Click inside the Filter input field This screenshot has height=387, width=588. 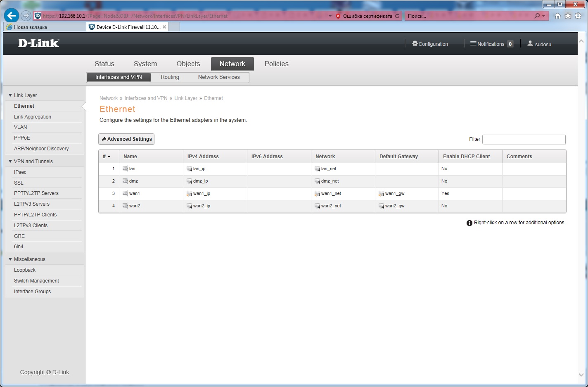[x=524, y=139]
